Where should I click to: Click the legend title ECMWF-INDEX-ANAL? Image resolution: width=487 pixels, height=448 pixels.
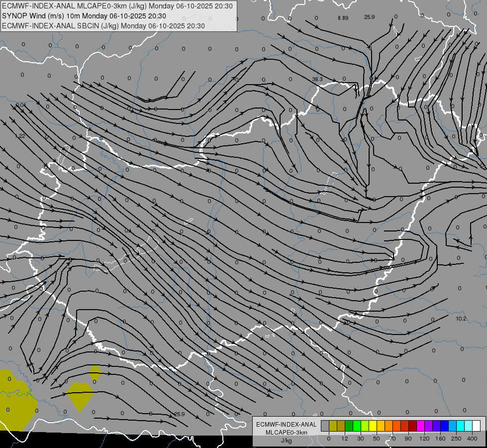(x=286, y=424)
